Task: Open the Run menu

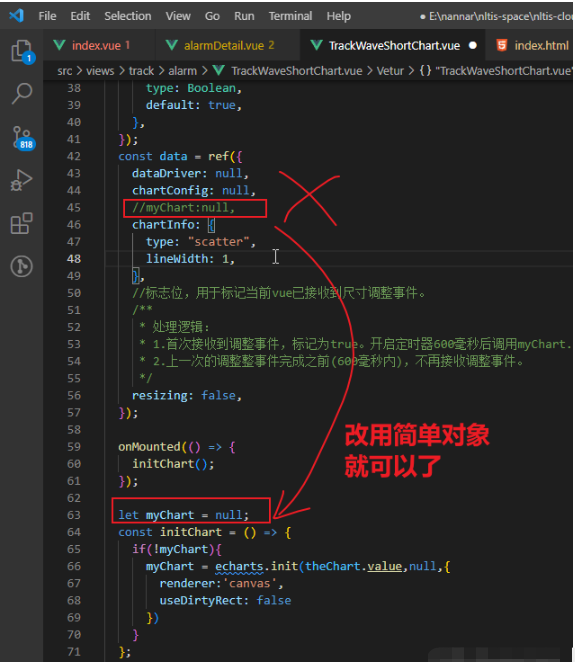Action: (x=244, y=16)
